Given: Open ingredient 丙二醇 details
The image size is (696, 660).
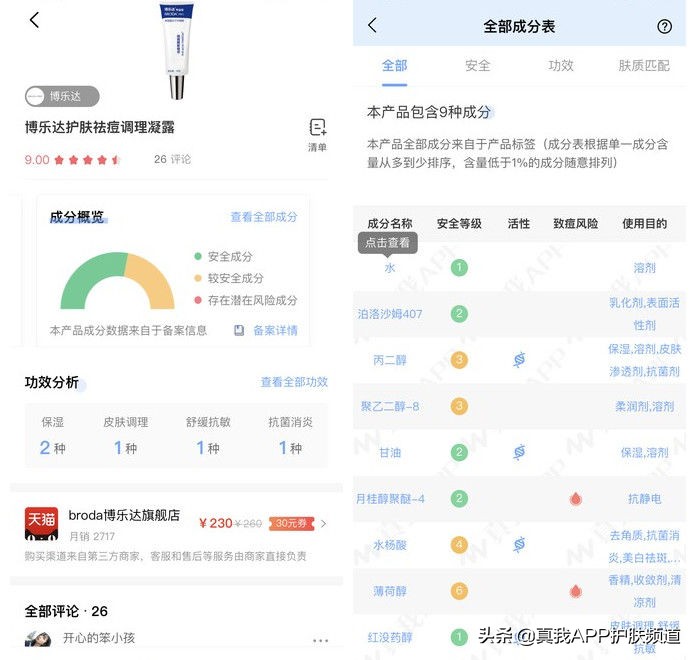Looking at the screenshot, I should [x=390, y=360].
